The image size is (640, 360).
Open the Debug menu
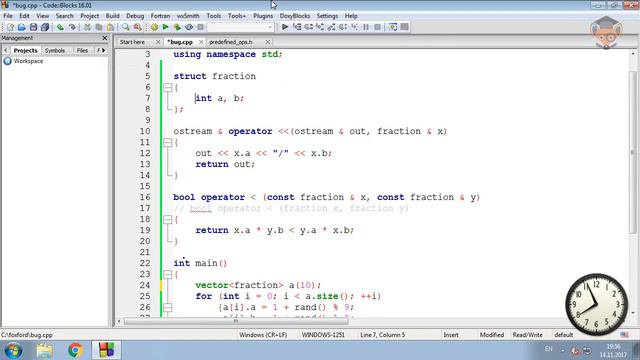(135, 16)
